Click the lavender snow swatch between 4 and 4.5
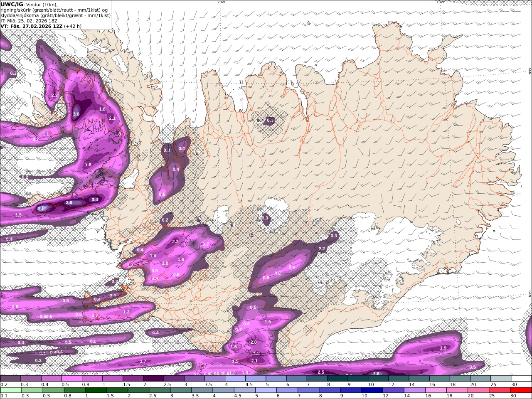The image size is (532, 399). pyautogui.click(x=235, y=379)
